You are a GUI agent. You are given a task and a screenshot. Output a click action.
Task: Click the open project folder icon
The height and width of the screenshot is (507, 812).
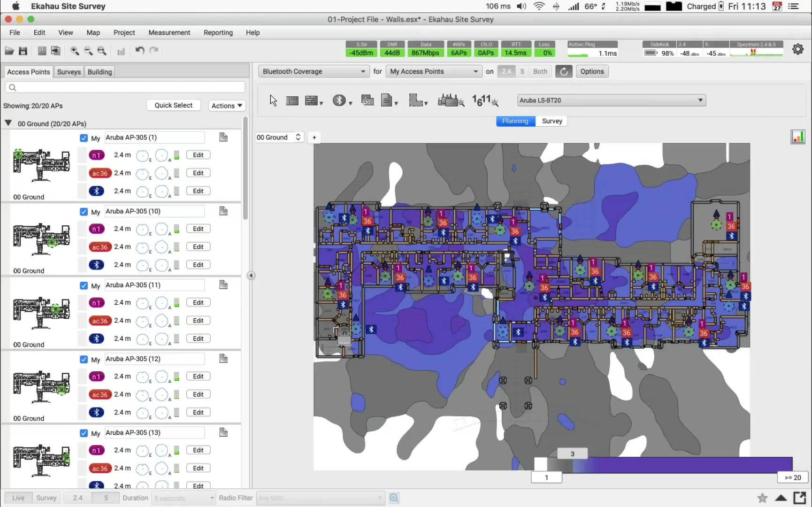[9, 51]
